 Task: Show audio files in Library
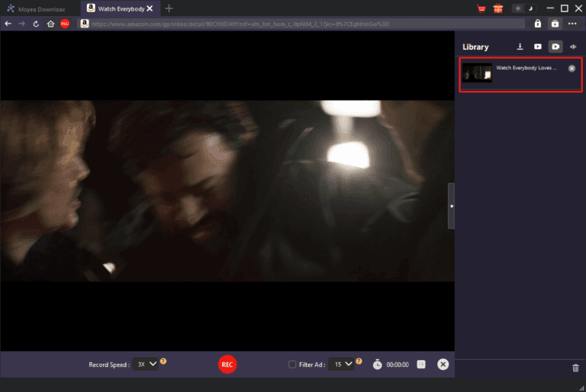coord(573,47)
